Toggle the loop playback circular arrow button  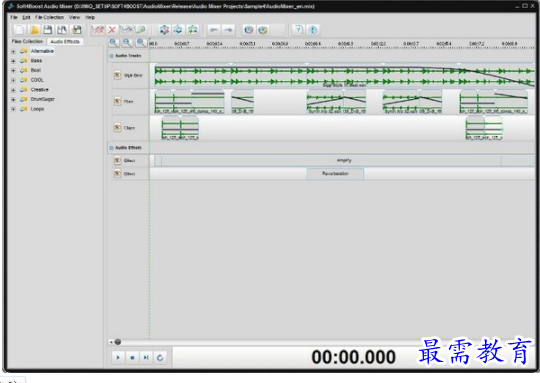(160, 358)
